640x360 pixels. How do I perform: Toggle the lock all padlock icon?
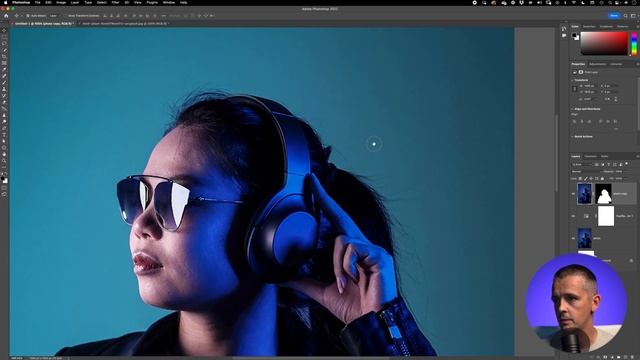click(x=602, y=178)
